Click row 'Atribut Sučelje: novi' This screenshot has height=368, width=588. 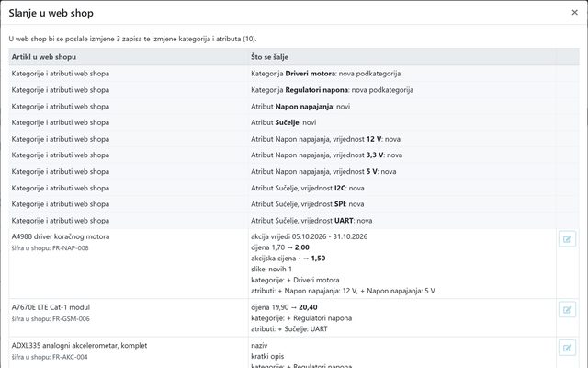(x=294, y=122)
